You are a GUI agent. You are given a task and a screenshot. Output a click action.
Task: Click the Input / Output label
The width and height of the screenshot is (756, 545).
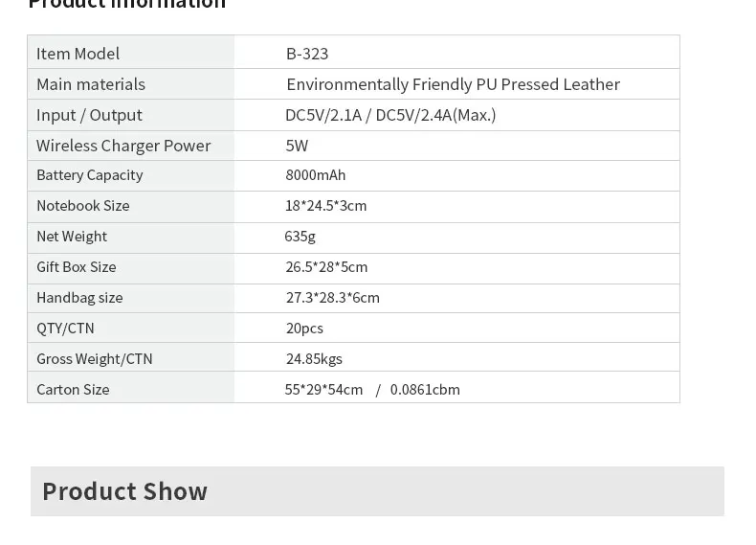tap(89, 115)
